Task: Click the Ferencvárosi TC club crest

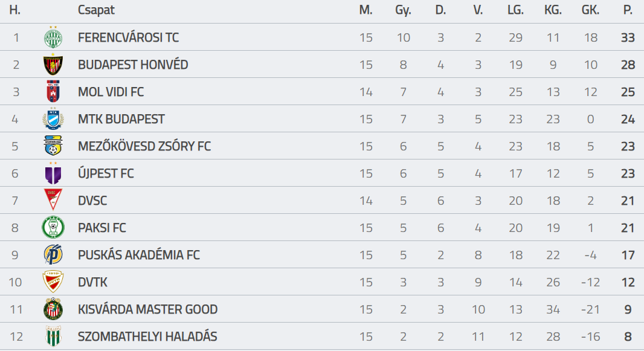Action: pos(53,37)
